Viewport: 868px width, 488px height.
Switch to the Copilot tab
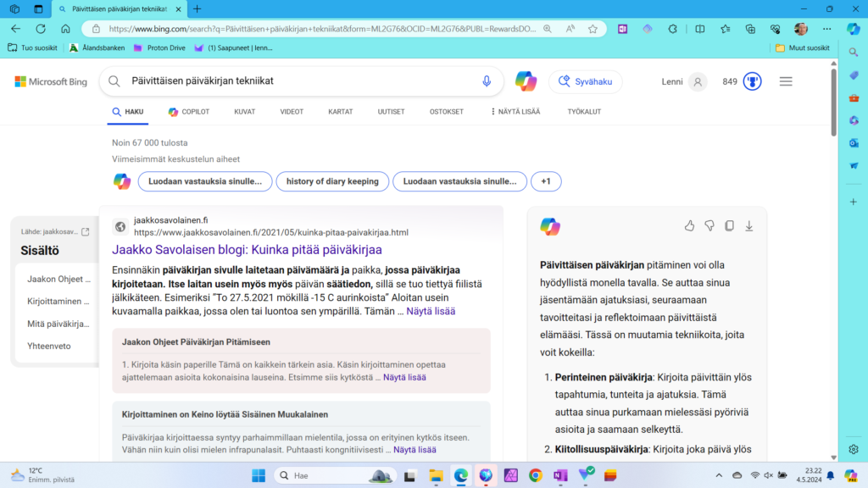[189, 112]
